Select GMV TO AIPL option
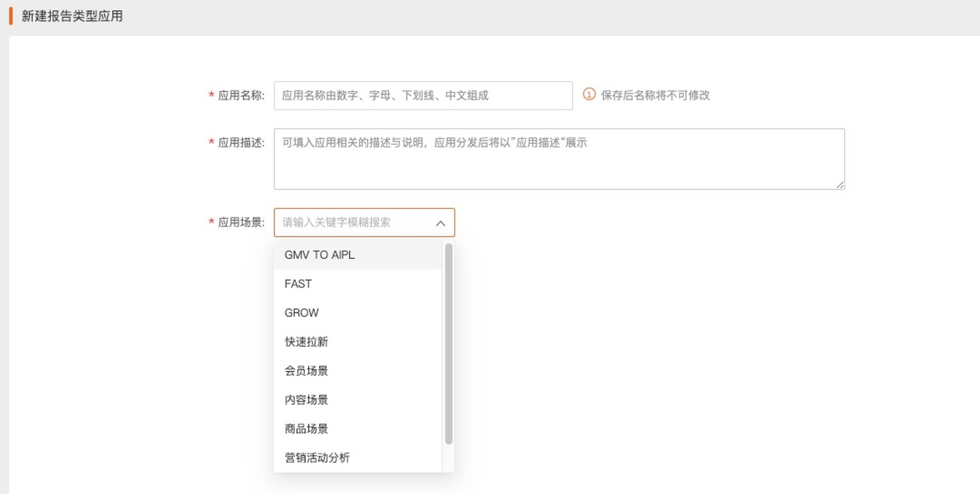 coord(358,255)
